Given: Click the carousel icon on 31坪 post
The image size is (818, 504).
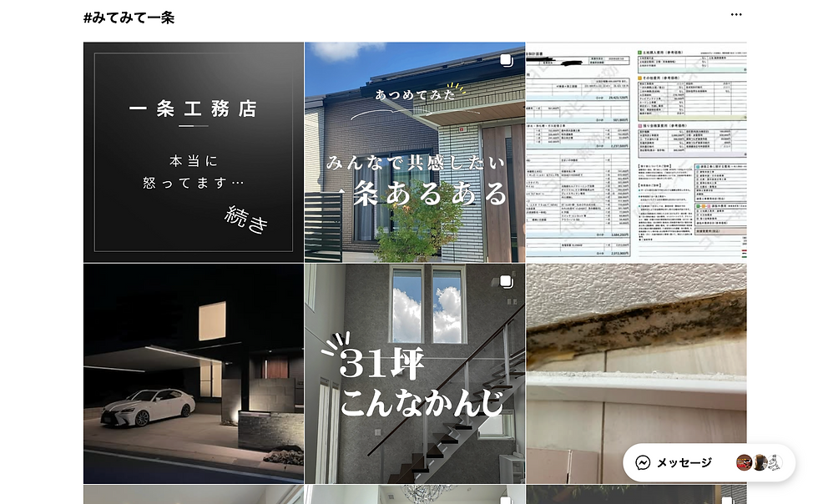Looking at the screenshot, I should tap(506, 282).
